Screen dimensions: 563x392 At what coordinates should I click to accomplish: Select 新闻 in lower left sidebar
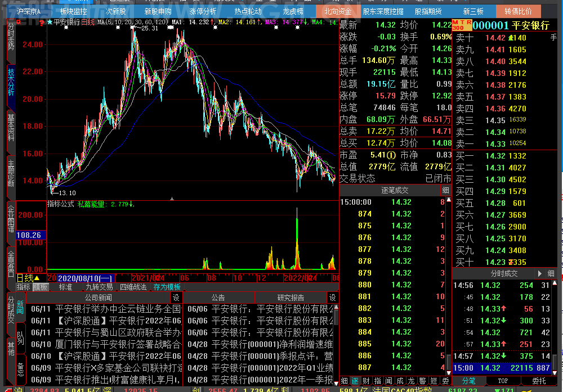(x=20, y=308)
